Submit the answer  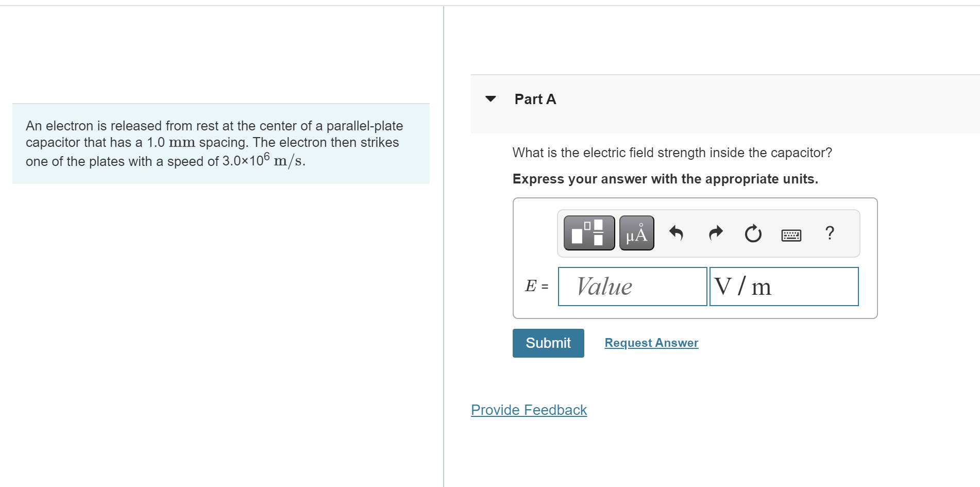pos(547,343)
